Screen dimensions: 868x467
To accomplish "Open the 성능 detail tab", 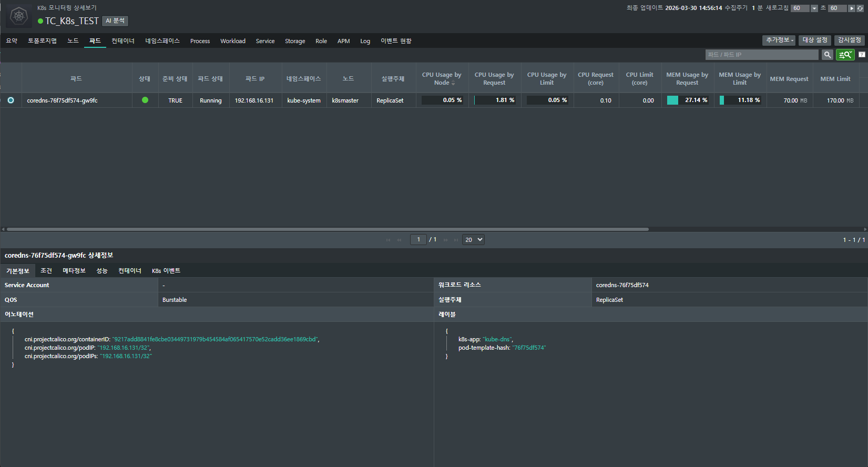I will click(102, 271).
